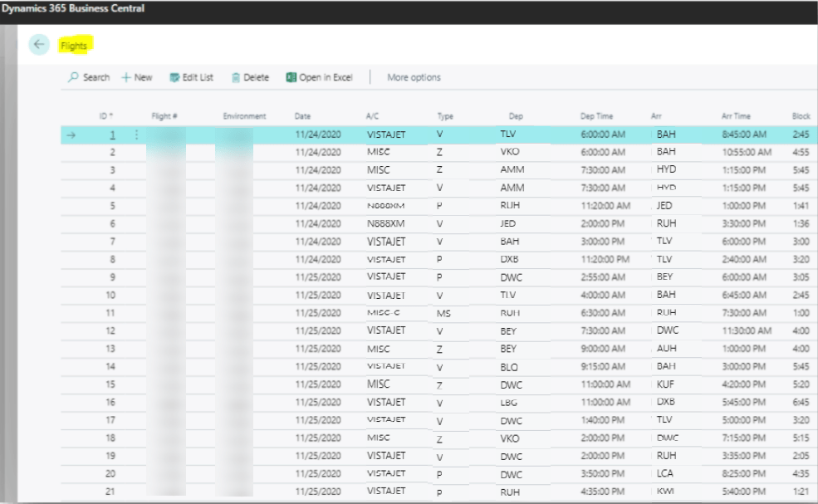
Task: Click the back arrow button
Action: (x=39, y=46)
